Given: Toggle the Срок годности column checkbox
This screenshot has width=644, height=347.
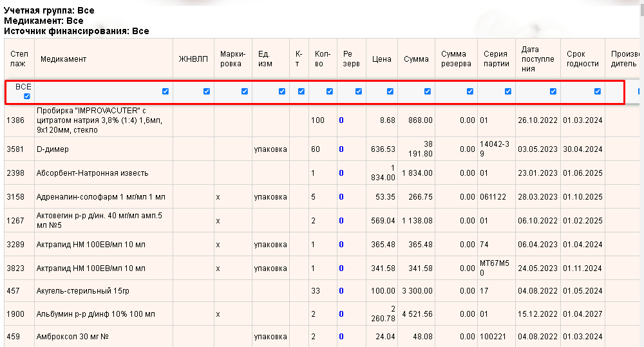Looking at the screenshot, I should tap(598, 91).
